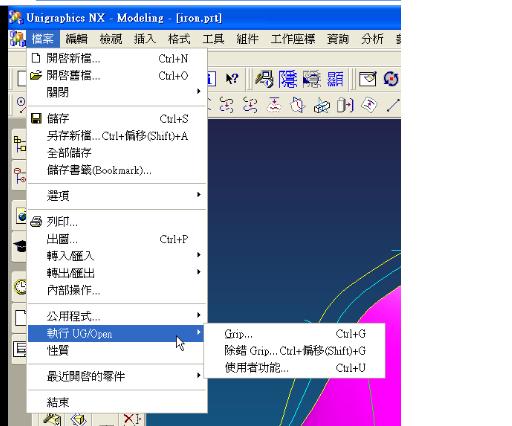512x426 pixels.
Task: Open the 格式 menu
Action: [x=179, y=39]
